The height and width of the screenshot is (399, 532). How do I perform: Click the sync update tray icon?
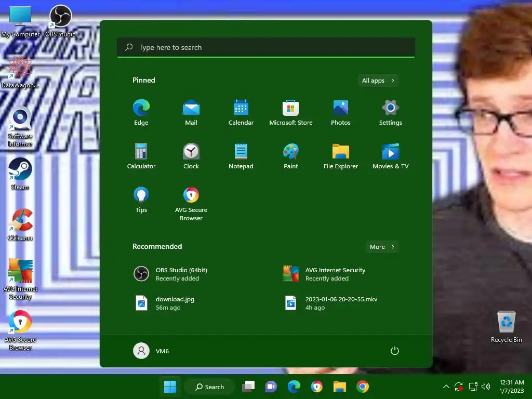coord(459,387)
